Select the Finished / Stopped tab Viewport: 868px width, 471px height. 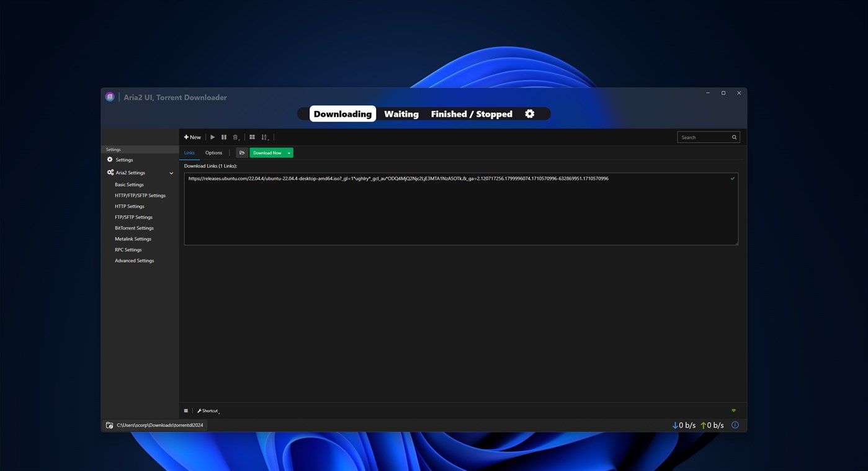pos(472,114)
